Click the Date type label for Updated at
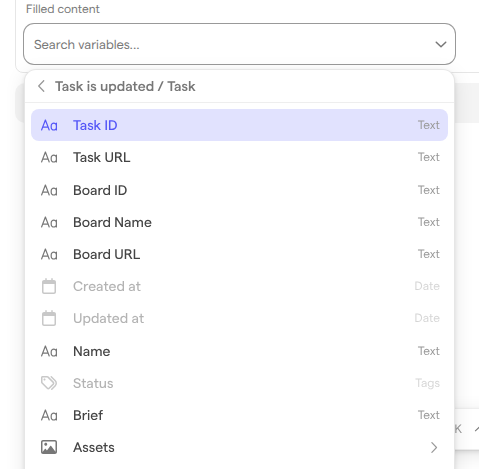Image resolution: width=479 pixels, height=469 pixels. 427,318
